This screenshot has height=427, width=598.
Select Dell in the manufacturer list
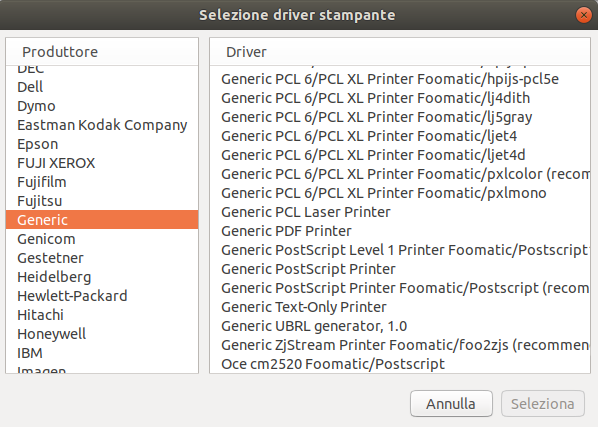click(x=102, y=87)
